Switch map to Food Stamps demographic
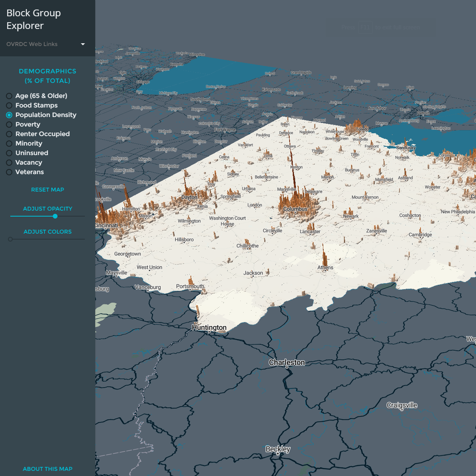This screenshot has height=476, width=476. point(9,105)
